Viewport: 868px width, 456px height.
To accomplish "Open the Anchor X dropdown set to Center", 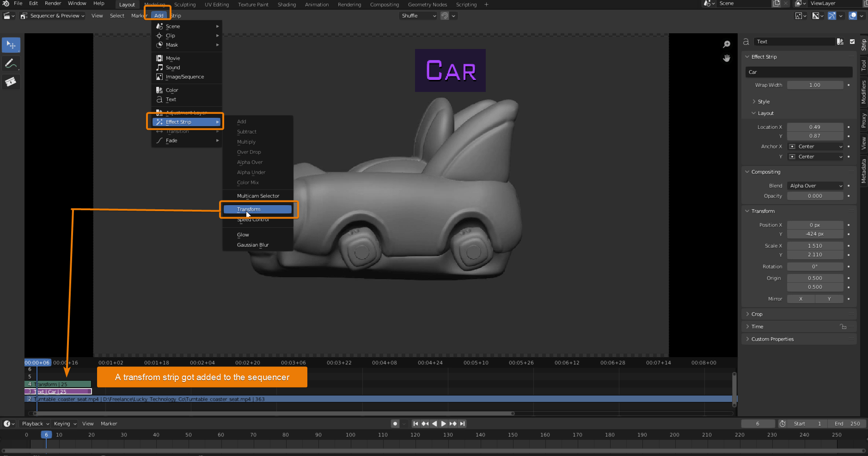I will click(x=814, y=146).
